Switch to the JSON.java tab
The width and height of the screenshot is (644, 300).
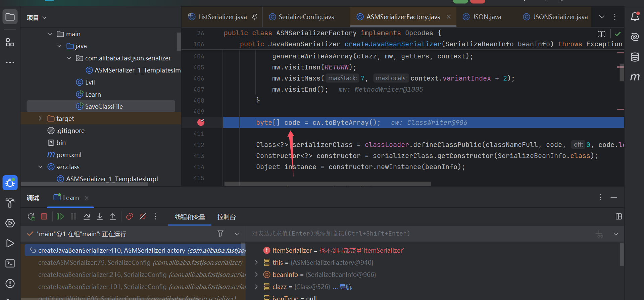pyautogui.click(x=482, y=17)
